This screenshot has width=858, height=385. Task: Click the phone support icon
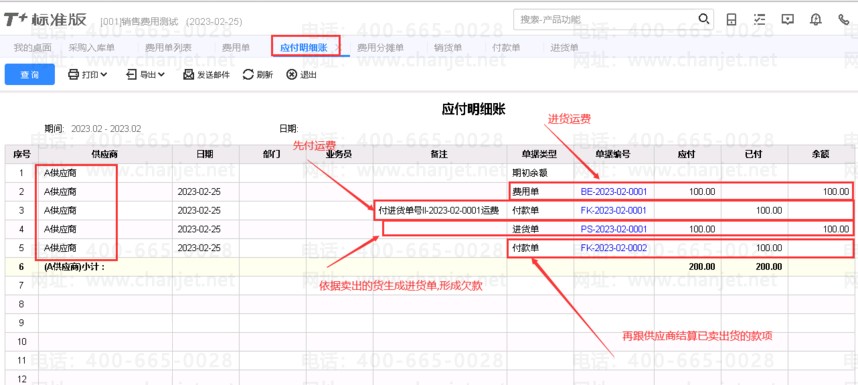[844, 19]
